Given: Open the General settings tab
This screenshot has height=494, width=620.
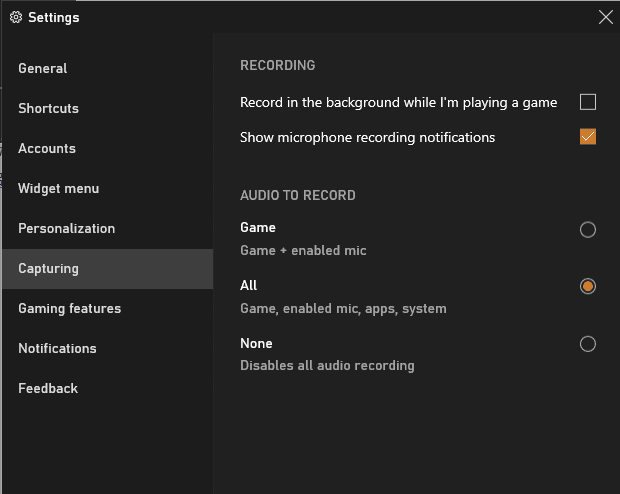Looking at the screenshot, I should [x=43, y=68].
